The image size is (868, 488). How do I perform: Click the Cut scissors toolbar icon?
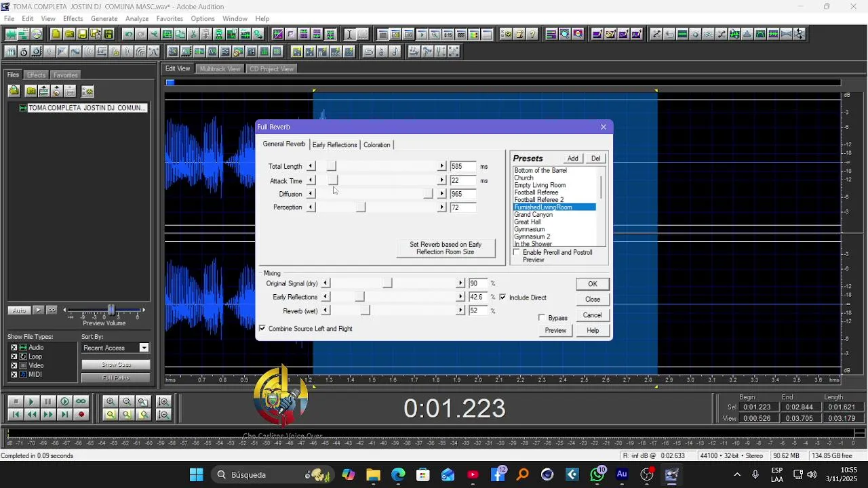[x=193, y=34]
